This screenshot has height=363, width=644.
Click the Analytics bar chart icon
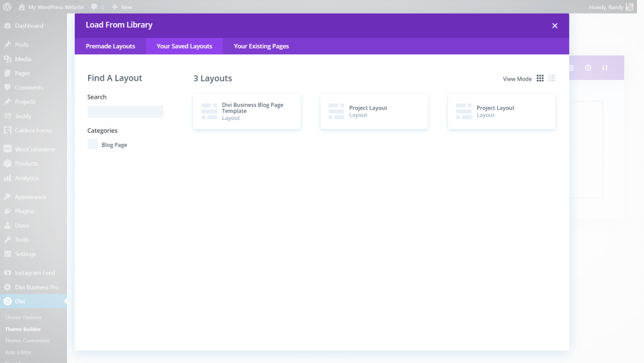tap(7, 178)
